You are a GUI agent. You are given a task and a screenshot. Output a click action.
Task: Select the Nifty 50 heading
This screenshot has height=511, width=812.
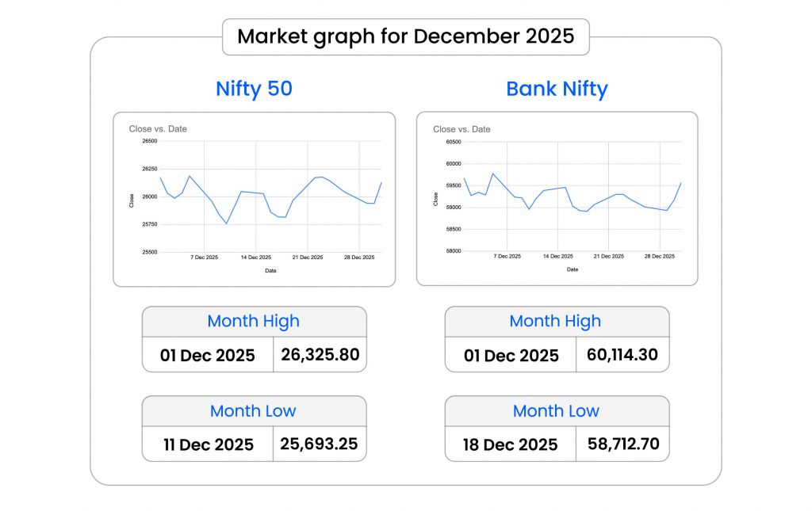pos(254,89)
